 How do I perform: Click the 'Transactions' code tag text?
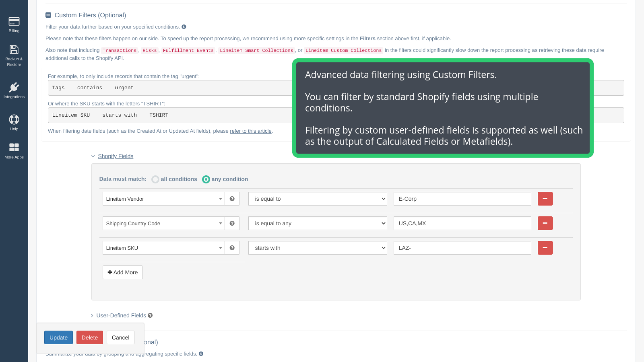[120, 51]
